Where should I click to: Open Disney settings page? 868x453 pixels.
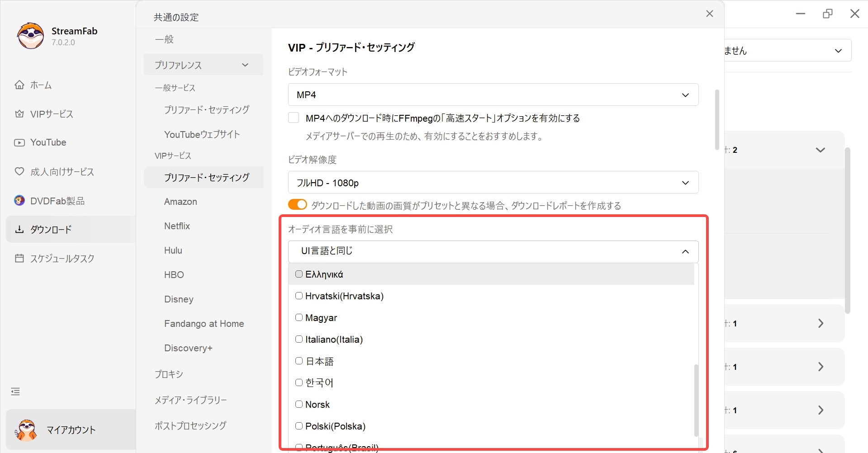coord(179,299)
